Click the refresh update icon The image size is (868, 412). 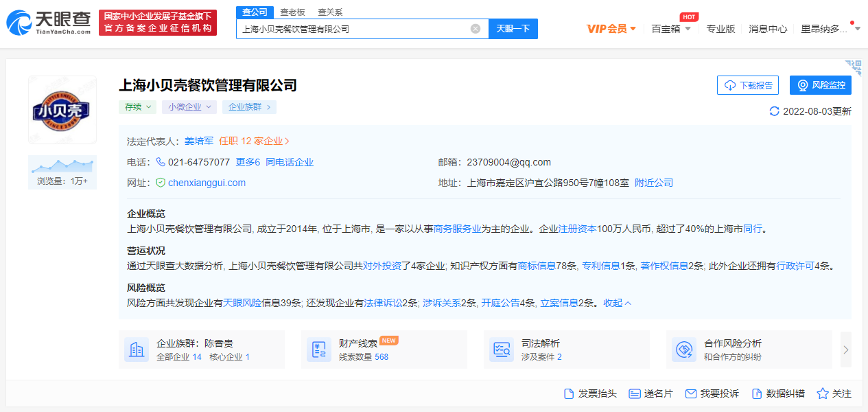point(775,111)
